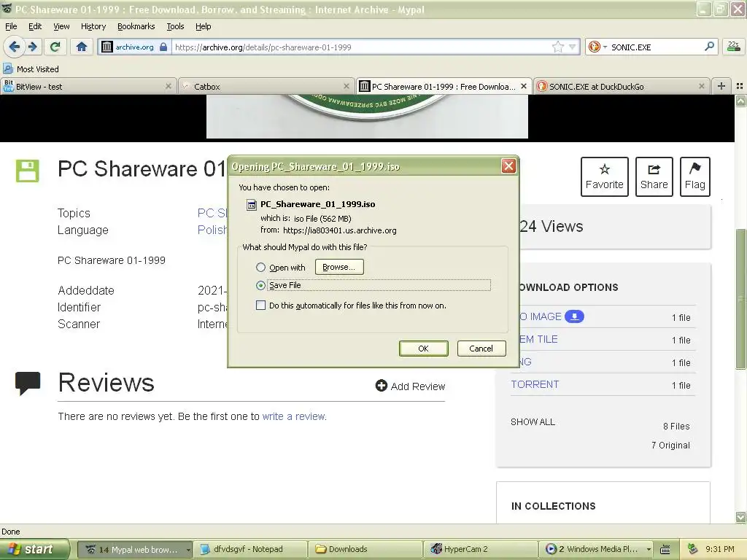This screenshot has height=560, width=747.
Task: Open the Most Visited bookmarks folder
Action: pos(31,69)
